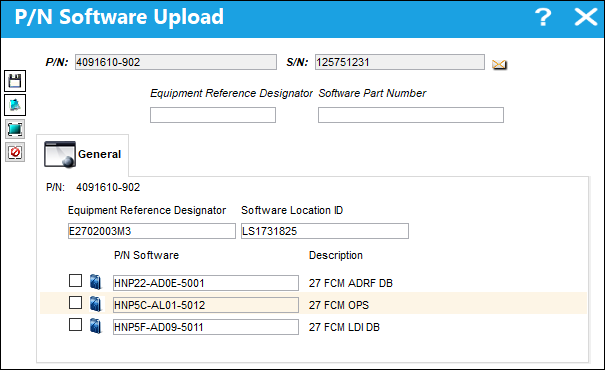Click the 4091610-902 text in General tab

tap(108, 188)
